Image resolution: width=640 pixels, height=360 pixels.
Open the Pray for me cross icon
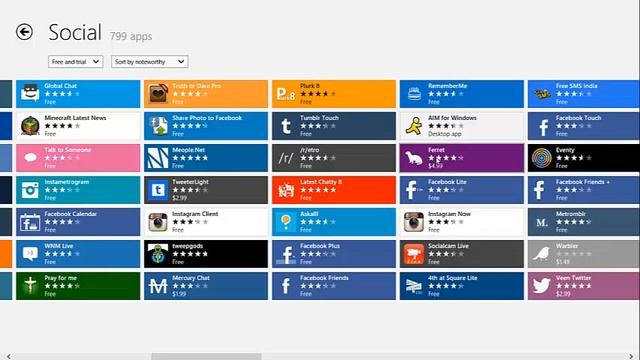pyautogui.click(x=30, y=286)
